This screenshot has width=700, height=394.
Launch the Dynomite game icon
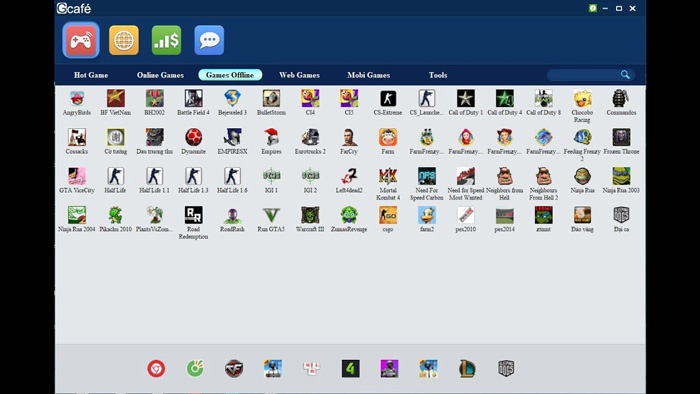click(193, 137)
